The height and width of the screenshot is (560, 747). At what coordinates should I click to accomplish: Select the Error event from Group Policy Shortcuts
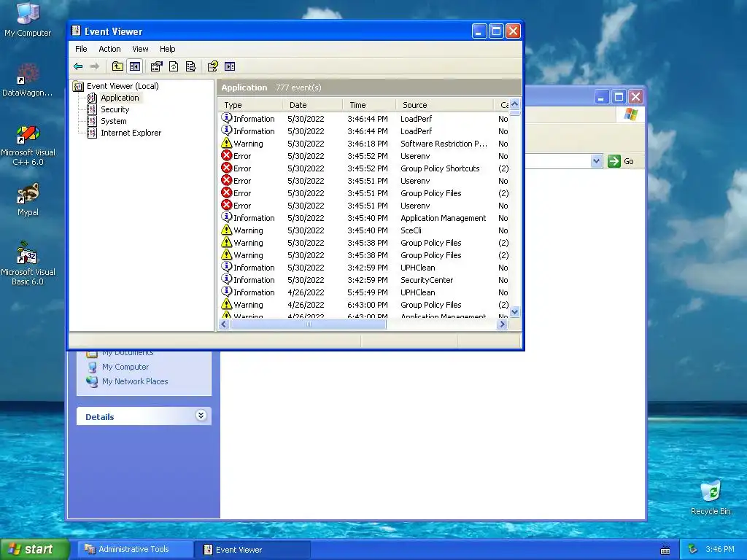(365, 168)
